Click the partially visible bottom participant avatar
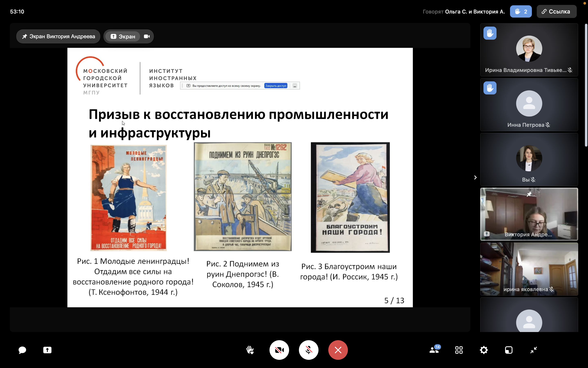This screenshot has height=368, width=588. pos(529,321)
